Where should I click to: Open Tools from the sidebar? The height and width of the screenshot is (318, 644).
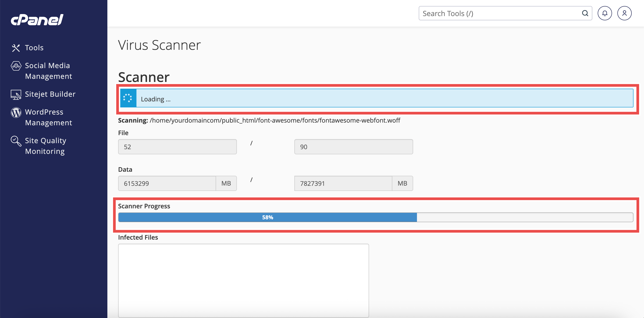34,48
